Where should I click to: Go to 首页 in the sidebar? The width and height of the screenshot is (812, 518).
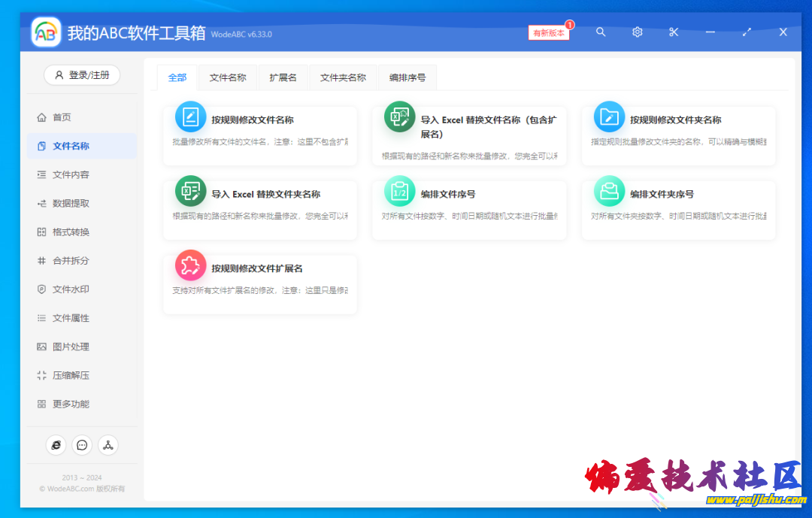click(x=62, y=117)
